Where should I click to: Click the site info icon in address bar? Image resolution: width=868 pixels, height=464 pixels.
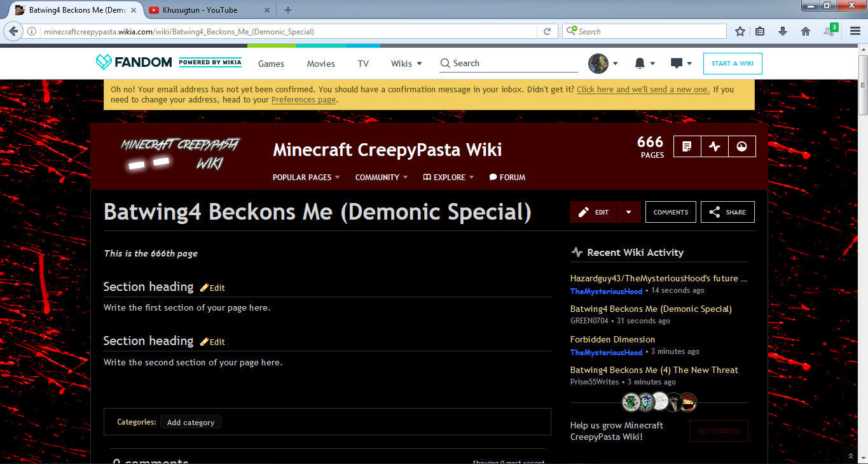tap(32, 31)
